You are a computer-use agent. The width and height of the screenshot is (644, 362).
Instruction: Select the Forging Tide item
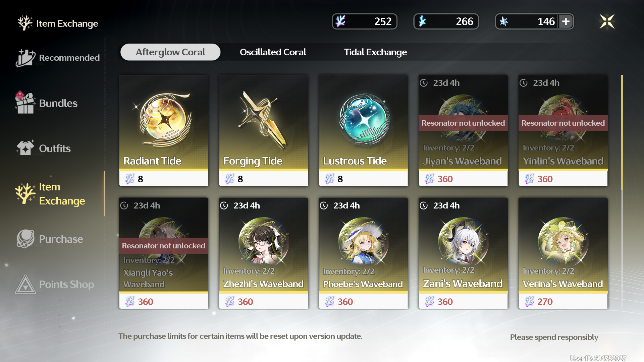click(x=264, y=130)
